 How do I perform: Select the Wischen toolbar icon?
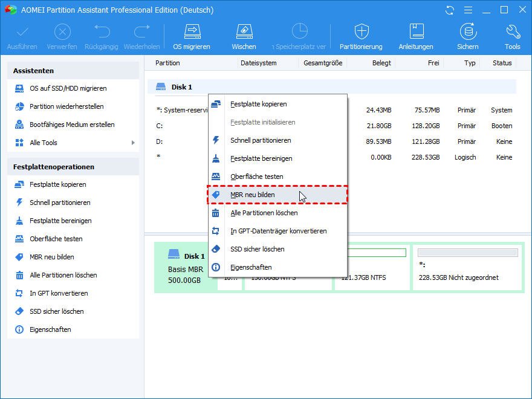[244, 36]
